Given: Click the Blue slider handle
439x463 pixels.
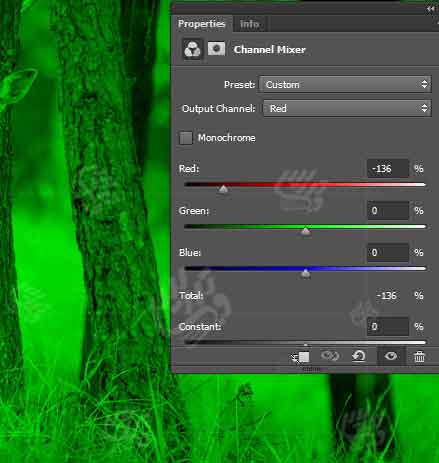Looking at the screenshot, I should (306, 273).
